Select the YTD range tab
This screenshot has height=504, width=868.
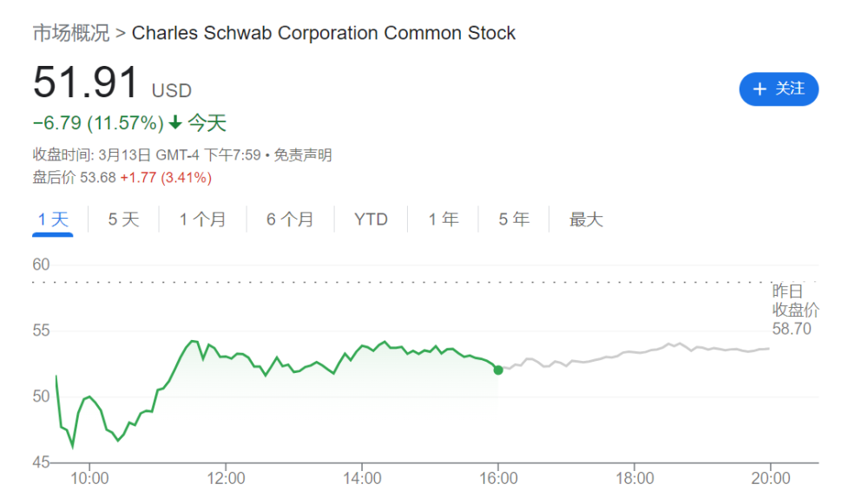point(371,219)
